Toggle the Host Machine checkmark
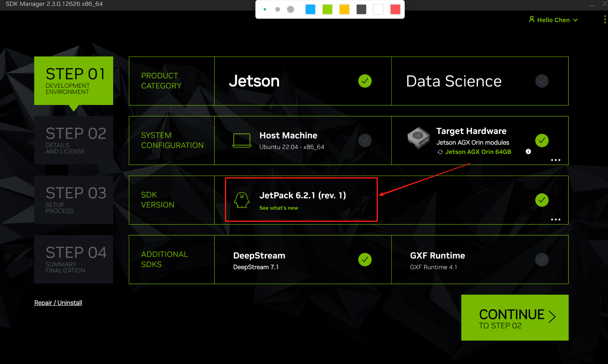 point(365,140)
